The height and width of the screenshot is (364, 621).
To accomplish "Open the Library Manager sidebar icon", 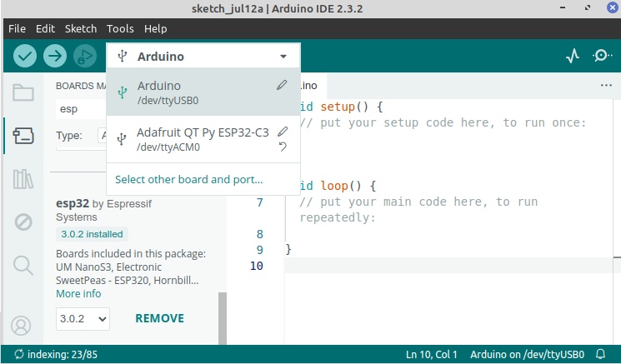I will 23,178.
